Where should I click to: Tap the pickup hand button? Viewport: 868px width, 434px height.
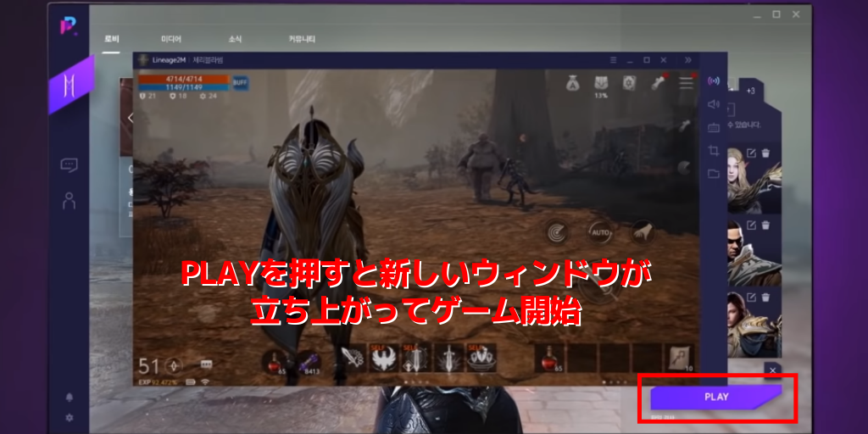click(x=643, y=231)
